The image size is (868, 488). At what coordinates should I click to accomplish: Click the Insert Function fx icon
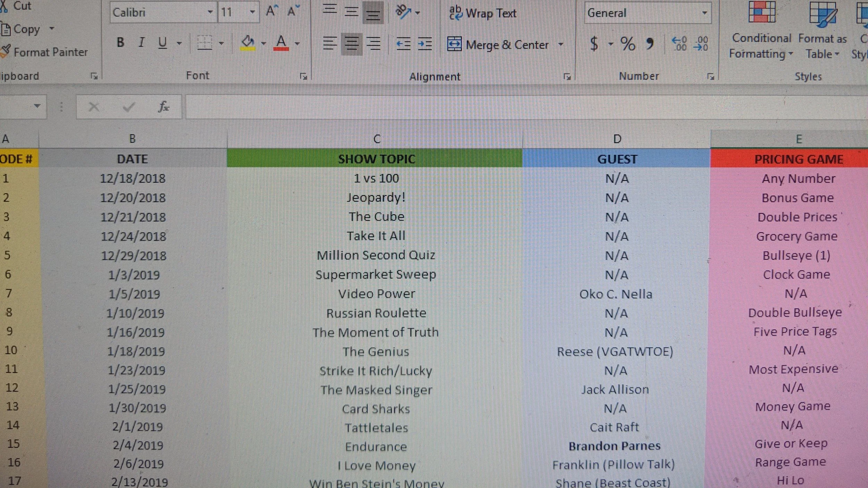point(164,107)
